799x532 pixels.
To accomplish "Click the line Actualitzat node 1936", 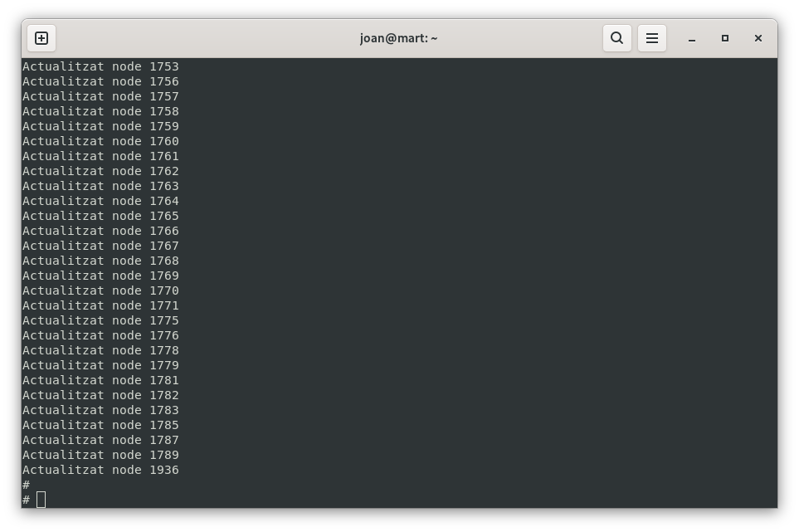I will pyautogui.click(x=101, y=470).
